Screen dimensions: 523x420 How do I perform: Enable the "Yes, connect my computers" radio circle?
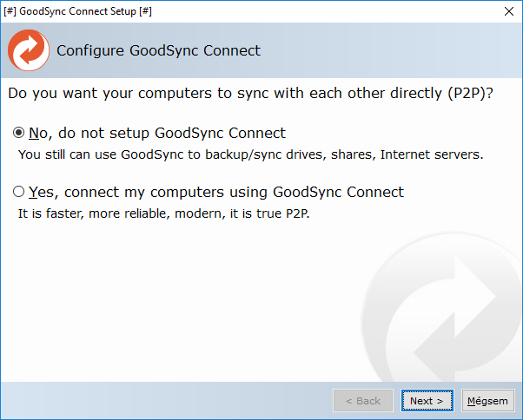(19, 193)
